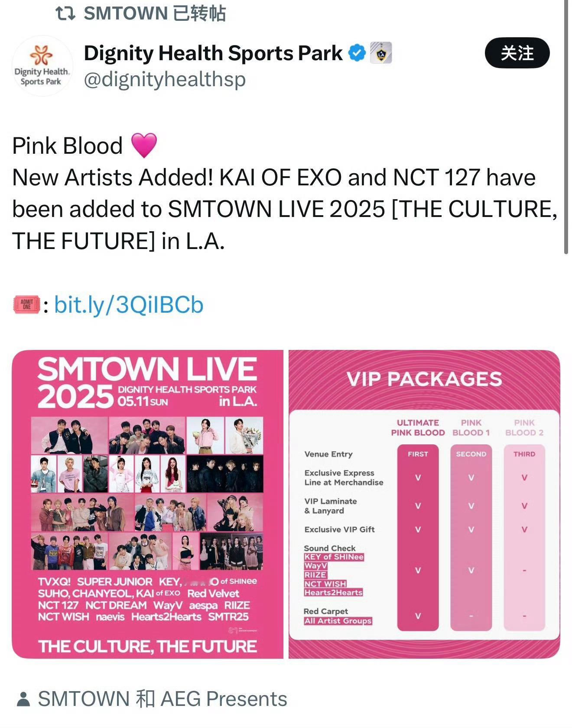Click SMTOWN 已转帖 repost label
Screen dimensions: 572x728
point(155,13)
